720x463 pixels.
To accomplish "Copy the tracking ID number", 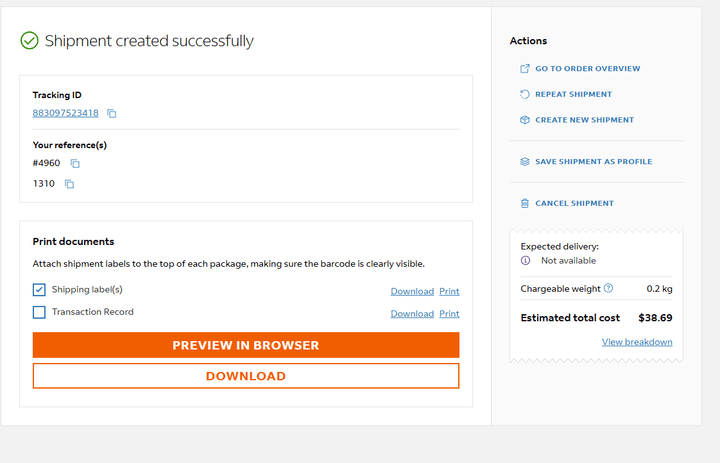I will pos(112,113).
